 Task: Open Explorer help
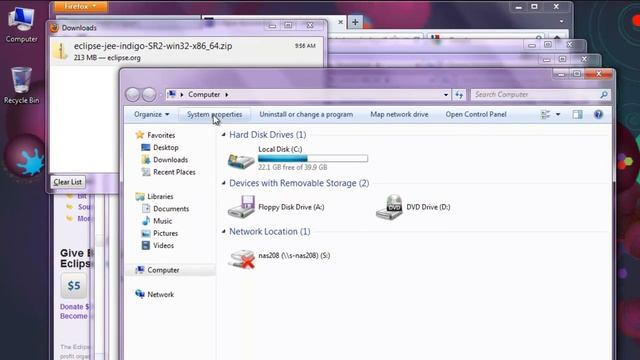598,115
